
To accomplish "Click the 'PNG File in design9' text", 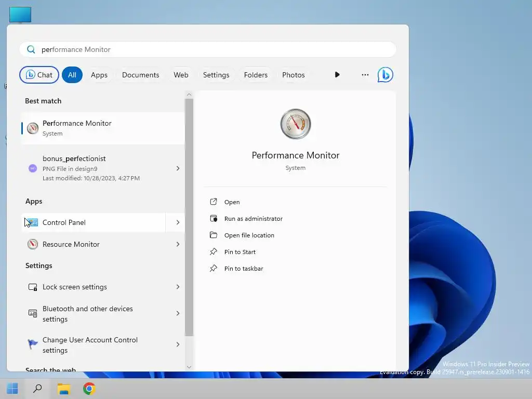I will 70,169.
